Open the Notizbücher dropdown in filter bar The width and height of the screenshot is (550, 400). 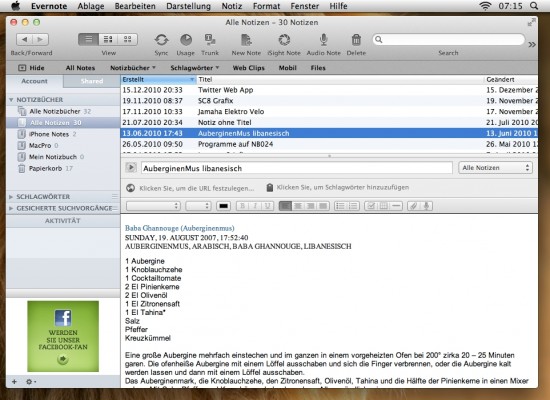click(133, 68)
